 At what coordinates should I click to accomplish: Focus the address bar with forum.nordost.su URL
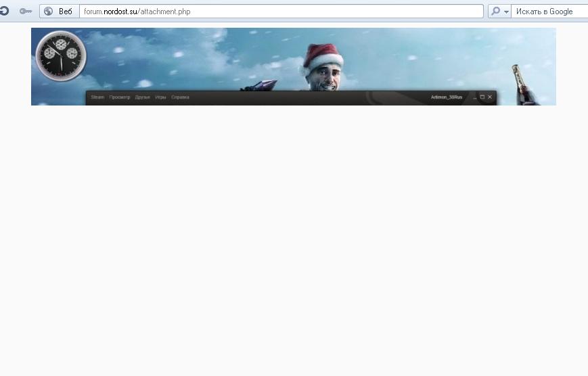click(281, 11)
